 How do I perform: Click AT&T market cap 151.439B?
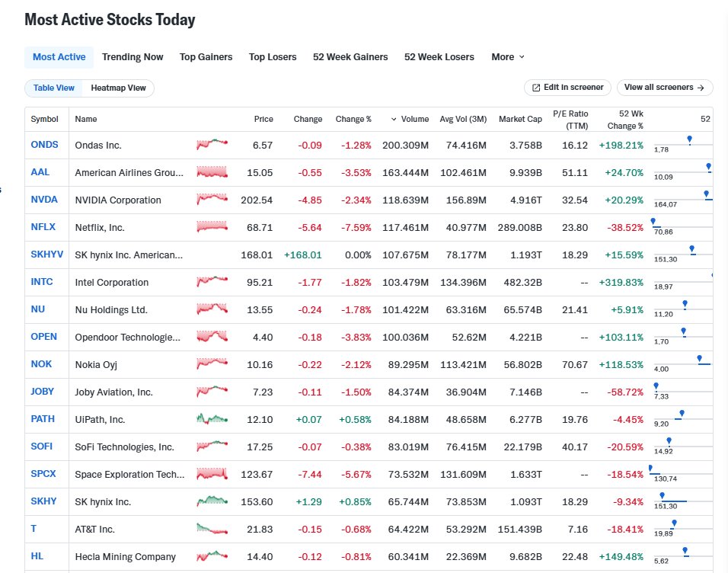tap(520, 529)
